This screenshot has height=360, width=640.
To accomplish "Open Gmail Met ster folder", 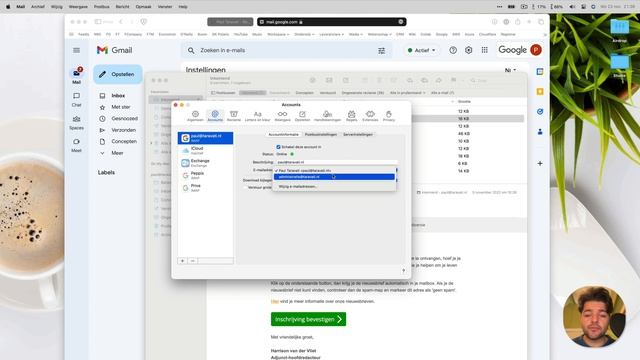I will click(x=121, y=107).
